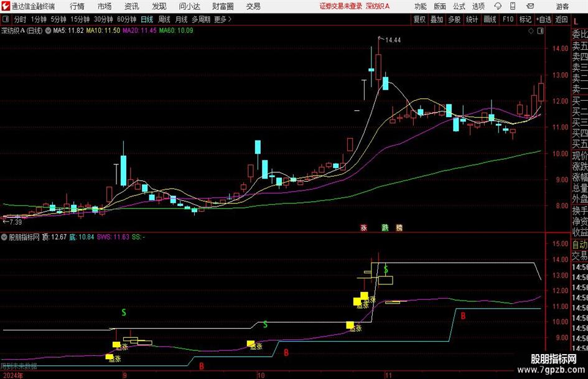Image resolution: width=588 pixels, height=379 pixels.
Task: Switch to 60分钟 period
Action: point(126,19)
